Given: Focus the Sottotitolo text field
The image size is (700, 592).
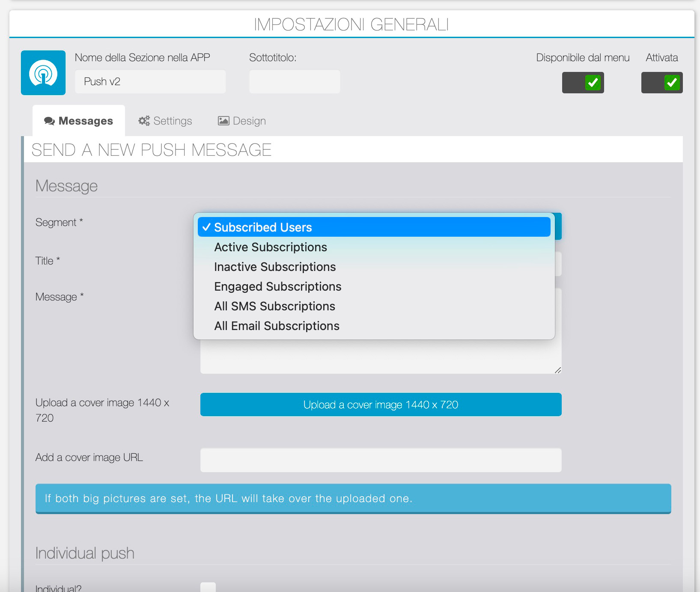Looking at the screenshot, I should (x=295, y=82).
